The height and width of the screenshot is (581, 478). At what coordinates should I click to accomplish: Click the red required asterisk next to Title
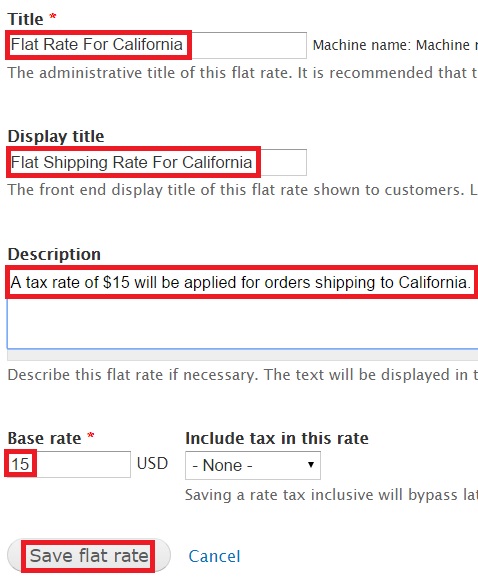53,17
